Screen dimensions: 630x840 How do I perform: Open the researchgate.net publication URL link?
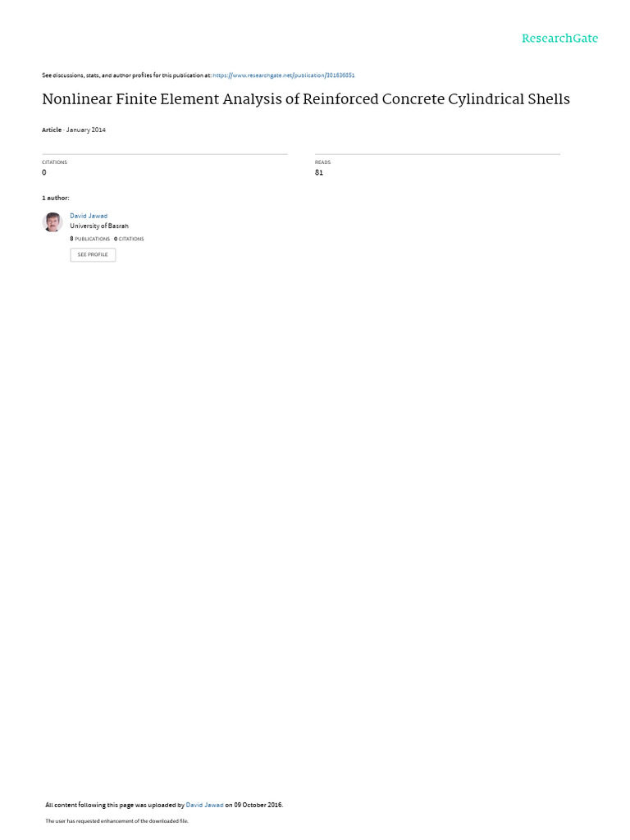(x=283, y=75)
